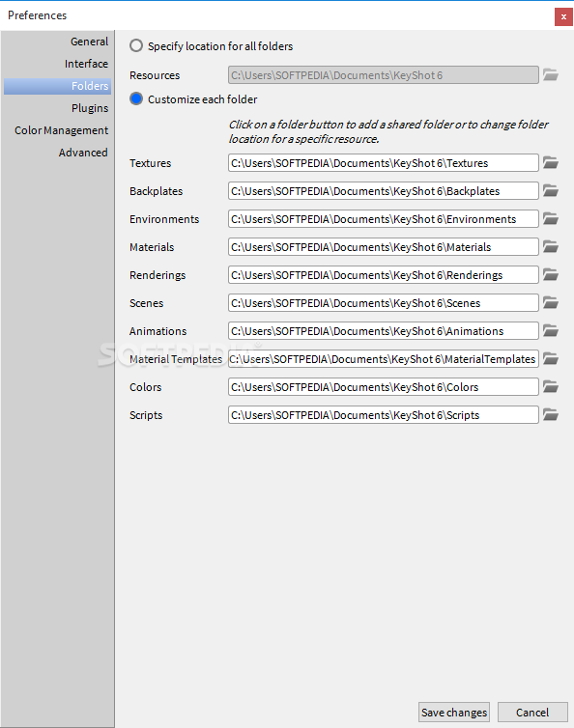Click the Colors path field

point(384,387)
